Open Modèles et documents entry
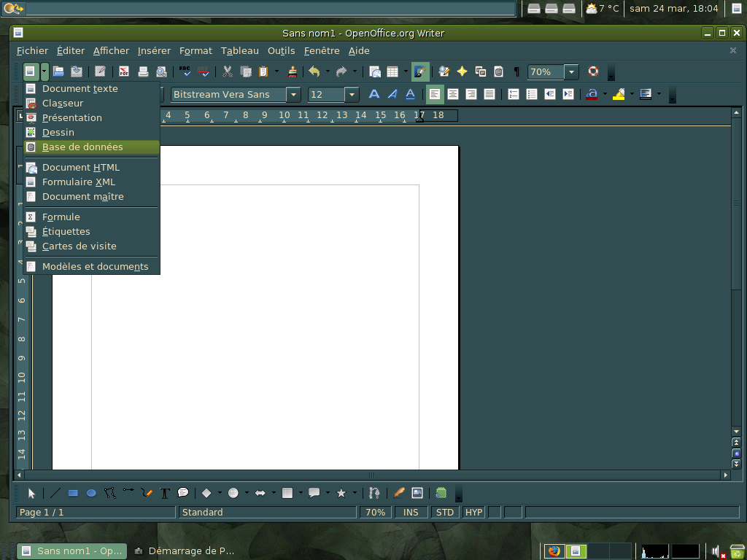This screenshot has height=560, width=747. 91,267
